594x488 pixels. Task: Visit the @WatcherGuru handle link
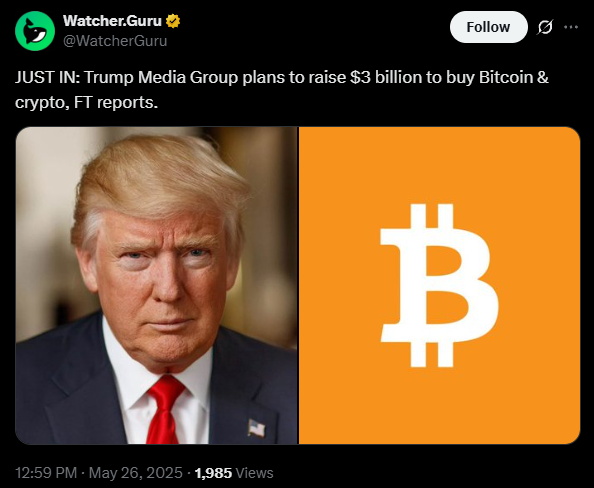pyautogui.click(x=115, y=41)
